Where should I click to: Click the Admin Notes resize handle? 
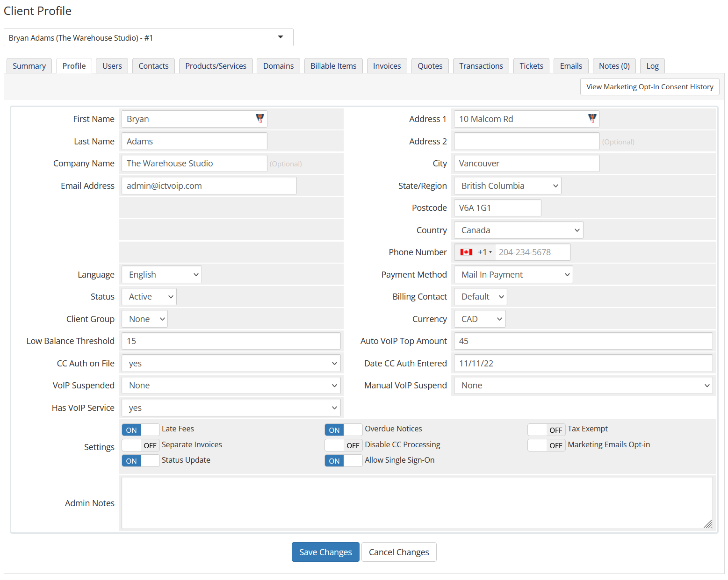(708, 524)
